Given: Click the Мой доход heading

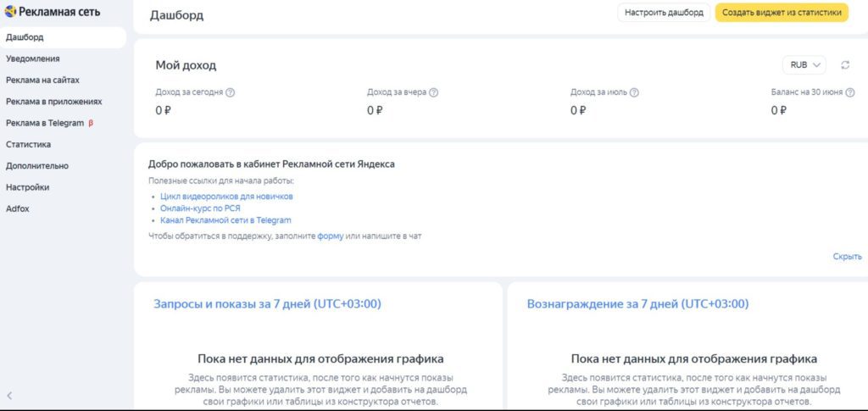Looking at the screenshot, I should click(186, 65).
